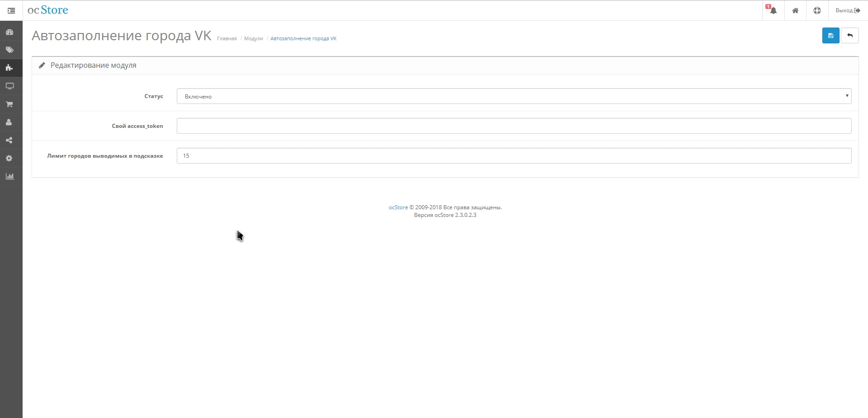Collapse the sidebar with the menu toggle icon
The width and height of the screenshot is (868, 418).
(x=11, y=10)
